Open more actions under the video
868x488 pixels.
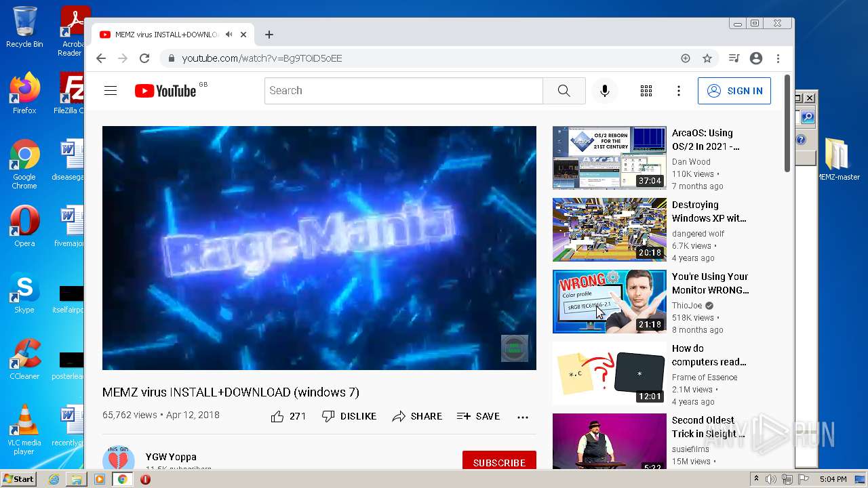pos(523,417)
